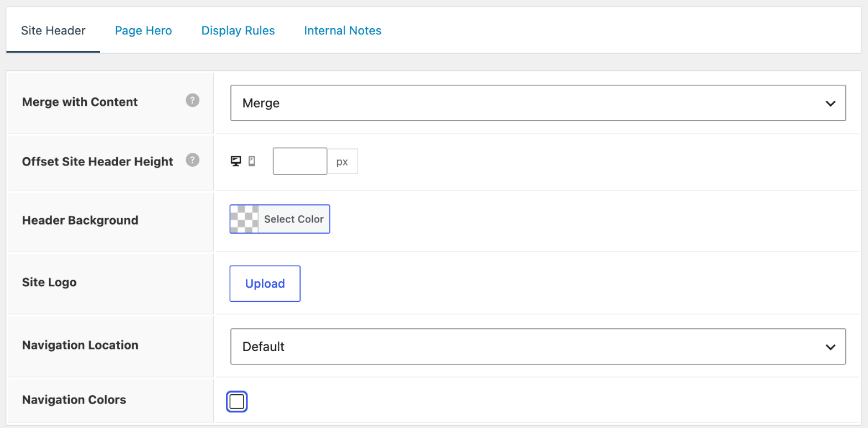Click the Upload button for Site Logo
868x428 pixels.
(265, 283)
